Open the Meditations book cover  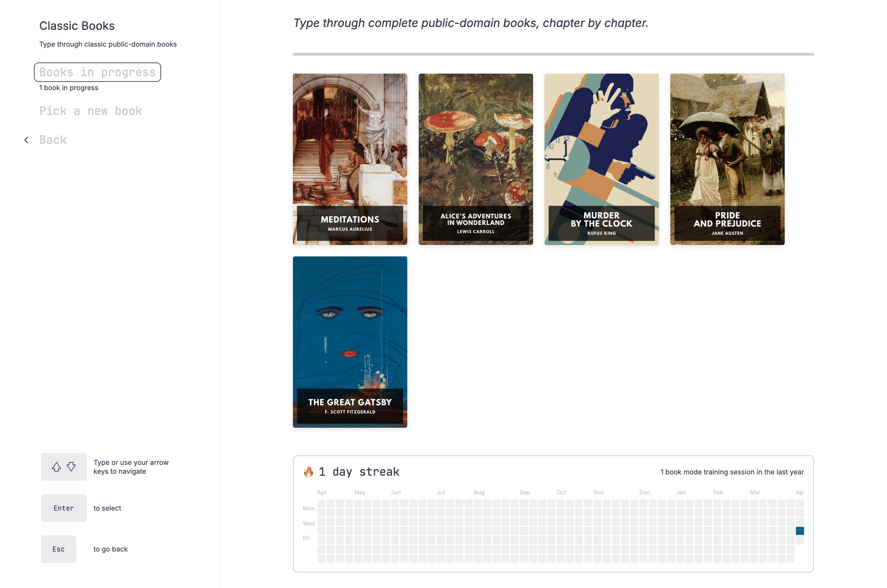(350, 159)
